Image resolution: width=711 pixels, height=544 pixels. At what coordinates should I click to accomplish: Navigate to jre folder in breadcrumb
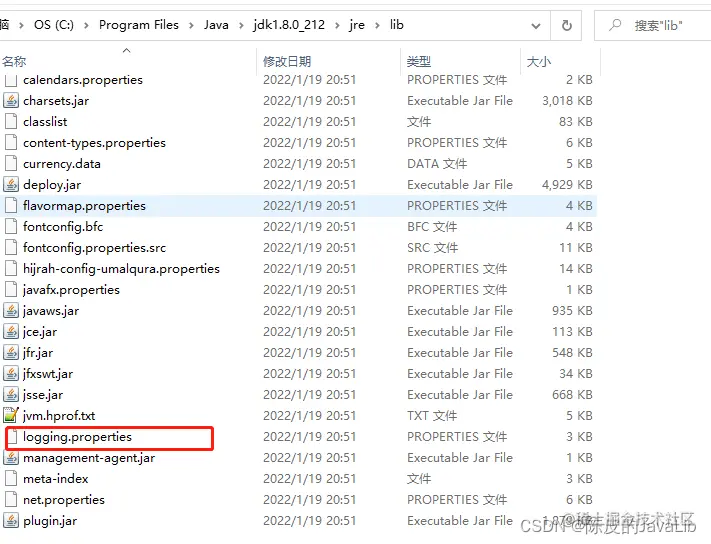[357, 24]
